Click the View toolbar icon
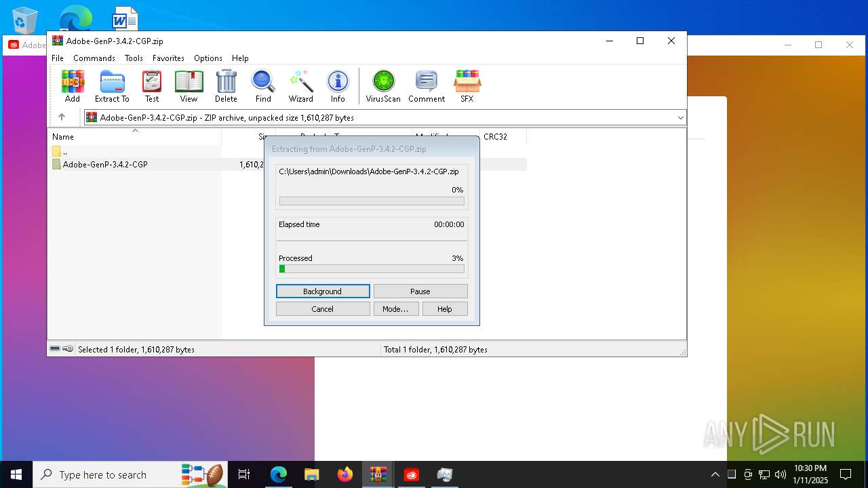Screen dimensions: 868x488 189,86
